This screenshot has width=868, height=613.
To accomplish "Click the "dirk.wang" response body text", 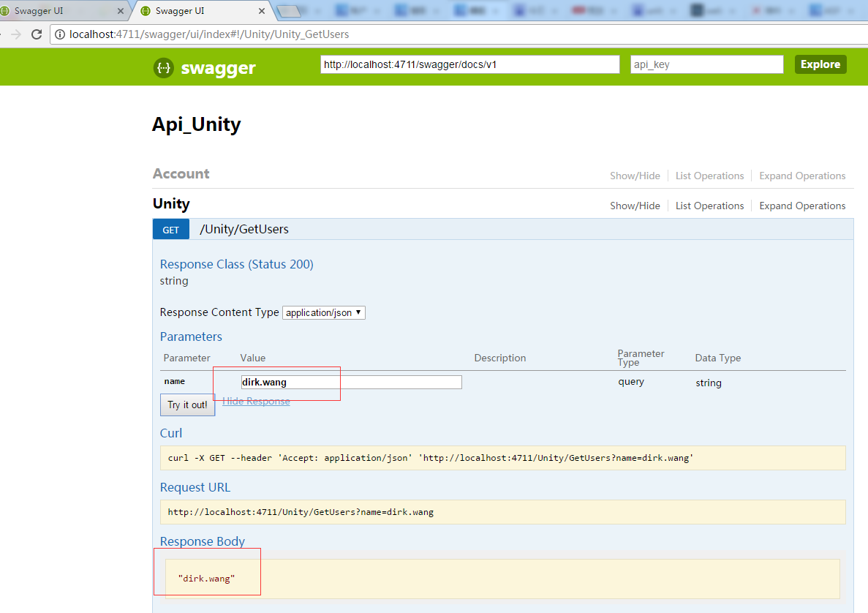I will [206, 579].
